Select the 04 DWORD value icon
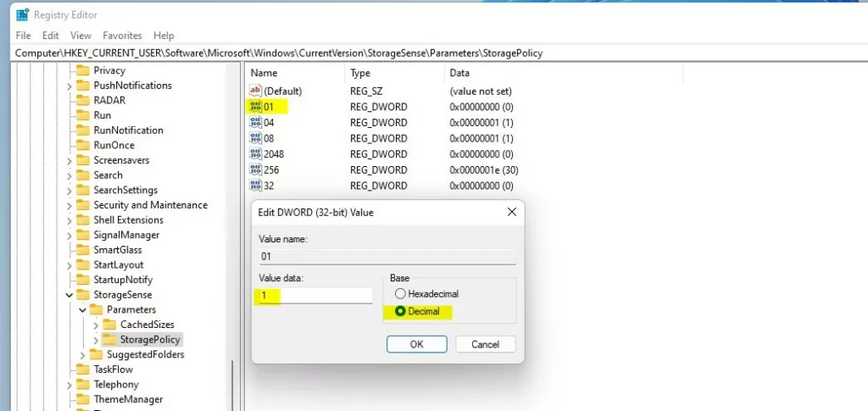868x411 pixels. [255, 122]
